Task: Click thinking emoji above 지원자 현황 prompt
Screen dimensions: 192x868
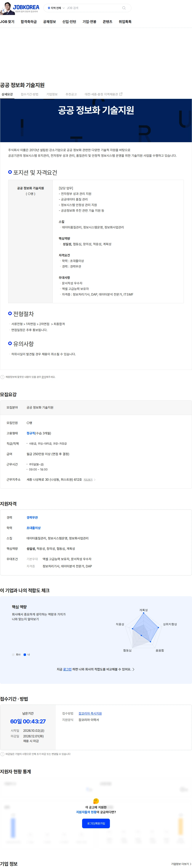Action: click(x=96, y=801)
